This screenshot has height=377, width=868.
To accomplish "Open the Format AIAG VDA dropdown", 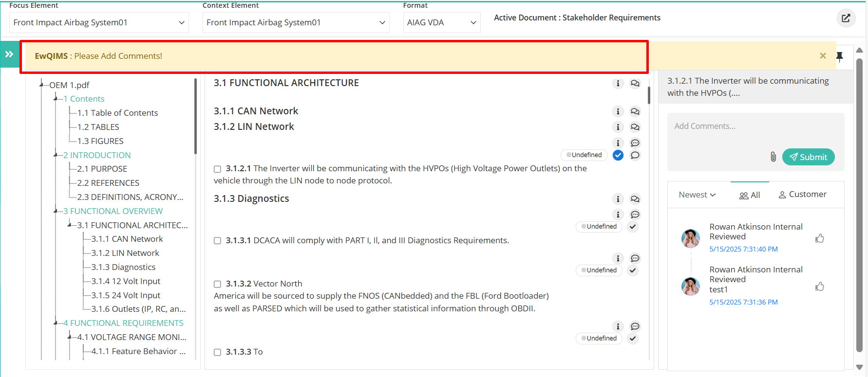I will [442, 23].
